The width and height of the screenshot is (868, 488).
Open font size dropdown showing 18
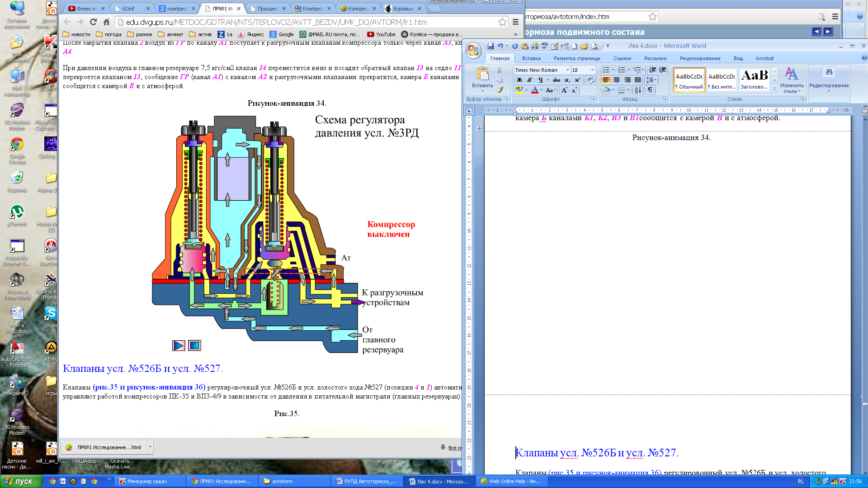[592, 70]
